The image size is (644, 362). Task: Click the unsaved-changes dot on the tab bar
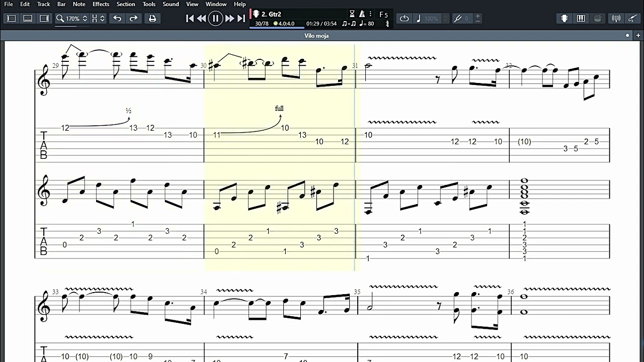(627, 36)
